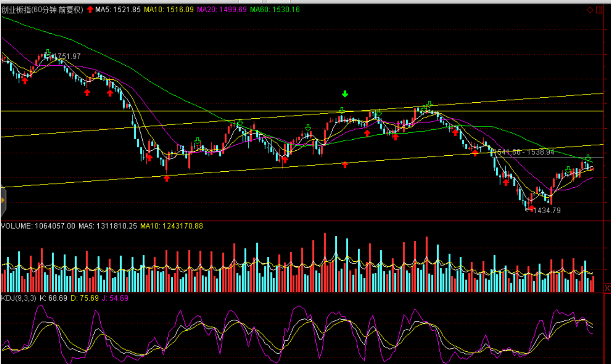611x364 pixels.
Task: Click the 1541.86 - 1538.94 price range label
Action: [x=525, y=152]
